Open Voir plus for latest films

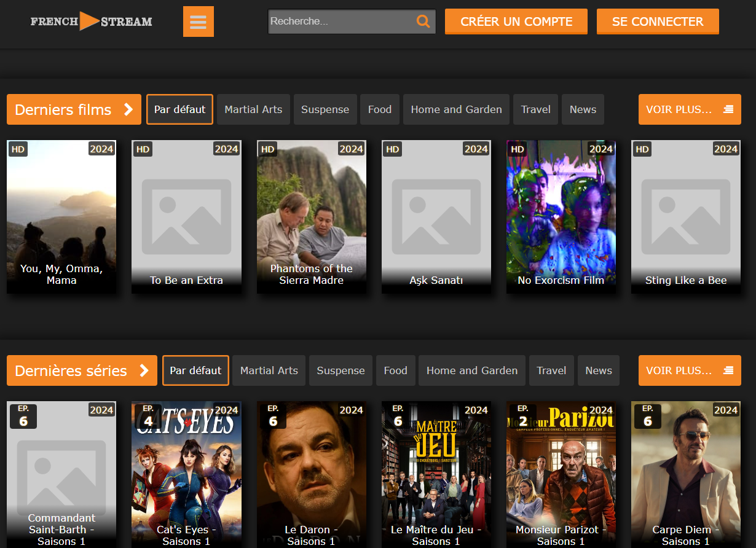[689, 109]
